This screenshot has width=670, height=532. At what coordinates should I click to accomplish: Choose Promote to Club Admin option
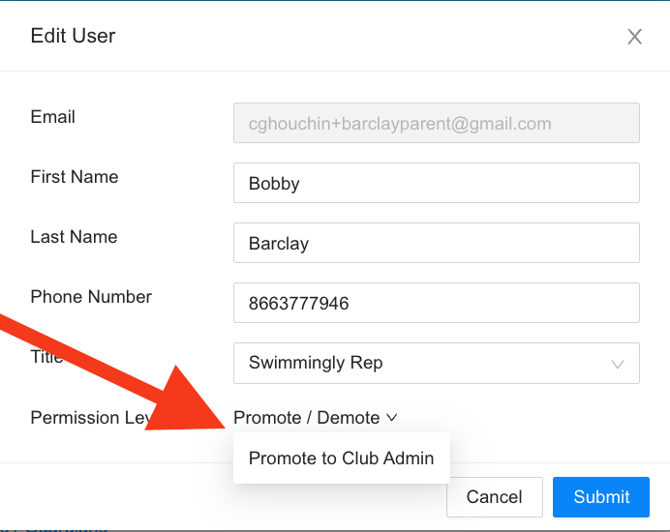[x=341, y=459]
